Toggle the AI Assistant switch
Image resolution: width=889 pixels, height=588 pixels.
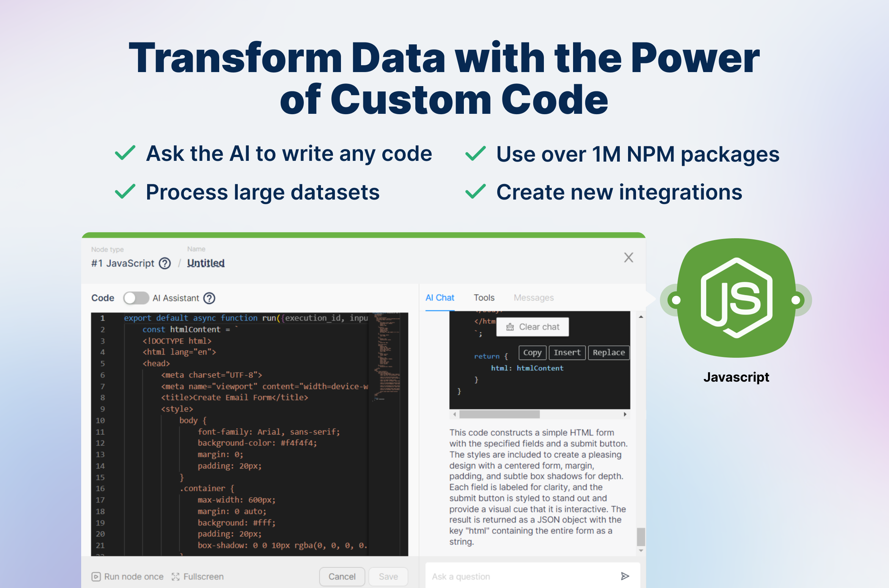(x=136, y=298)
